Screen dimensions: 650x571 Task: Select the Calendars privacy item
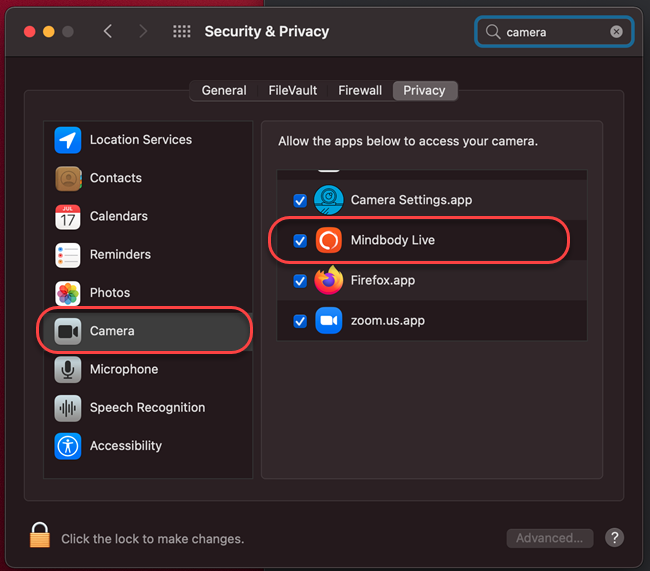[x=118, y=216]
